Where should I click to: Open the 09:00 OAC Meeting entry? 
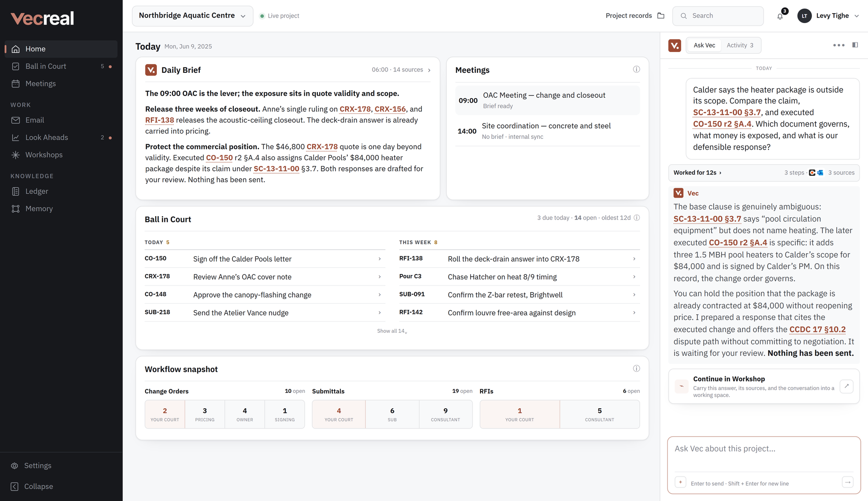point(547,100)
